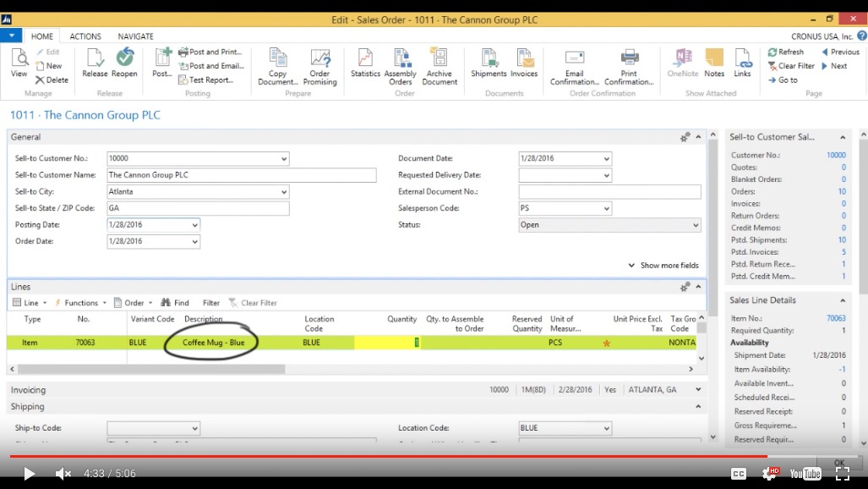Unmute the video volume

click(63, 474)
